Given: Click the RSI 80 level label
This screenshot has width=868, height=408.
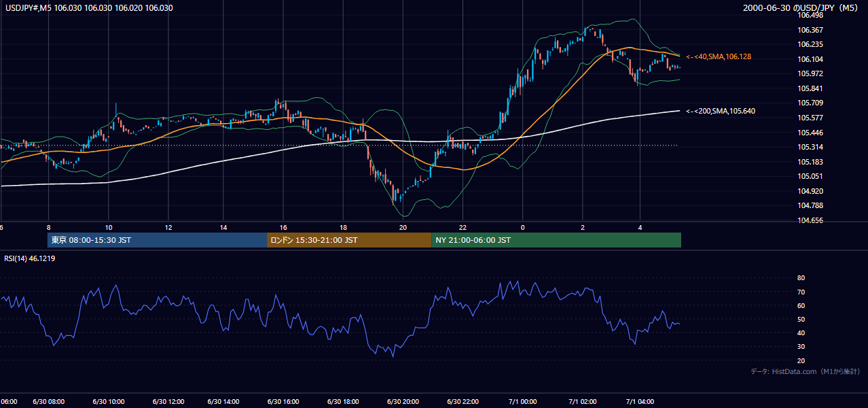Looking at the screenshot, I should pyautogui.click(x=801, y=278).
